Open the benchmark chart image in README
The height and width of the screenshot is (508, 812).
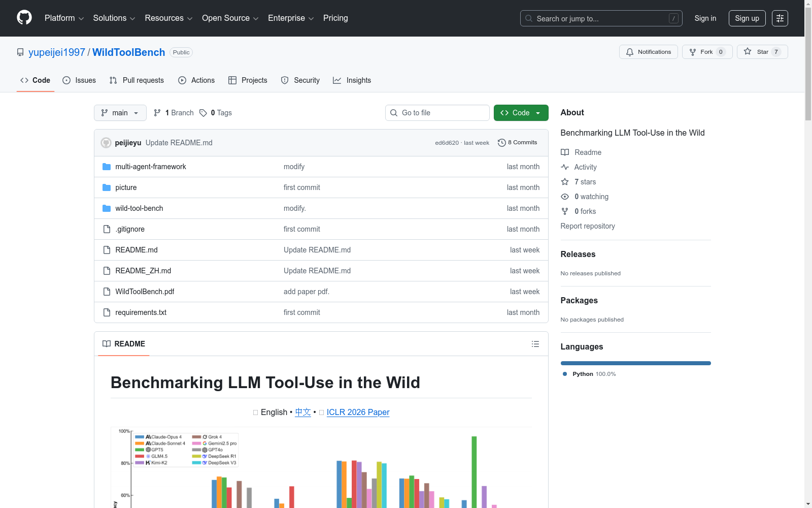point(321,467)
